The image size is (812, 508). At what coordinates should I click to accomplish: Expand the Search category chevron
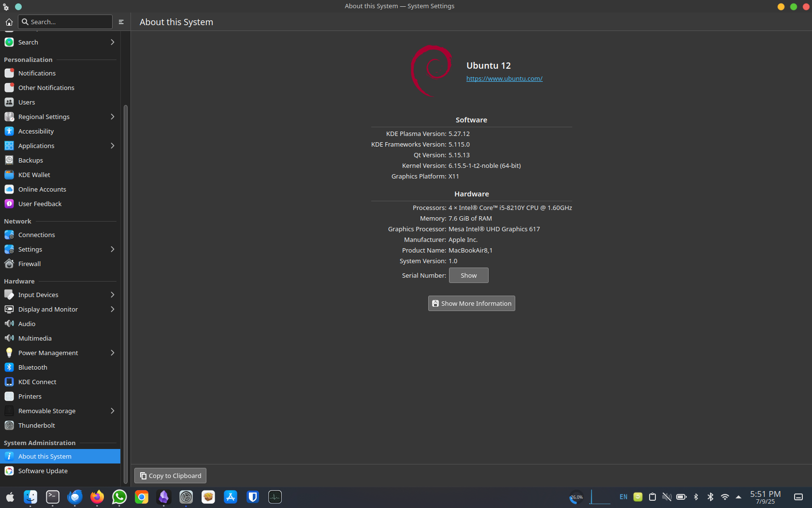click(x=112, y=42)
